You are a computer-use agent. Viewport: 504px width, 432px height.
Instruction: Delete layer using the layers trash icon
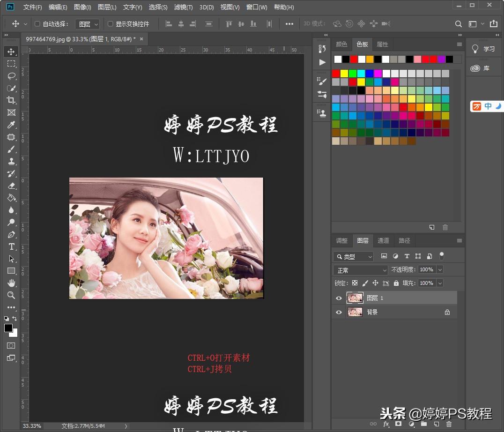point(449,425)
